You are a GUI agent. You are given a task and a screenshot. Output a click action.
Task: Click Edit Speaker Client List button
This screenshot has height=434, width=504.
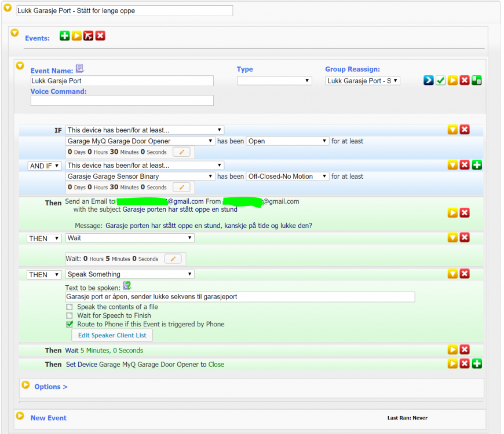click(x=112, y=336)
